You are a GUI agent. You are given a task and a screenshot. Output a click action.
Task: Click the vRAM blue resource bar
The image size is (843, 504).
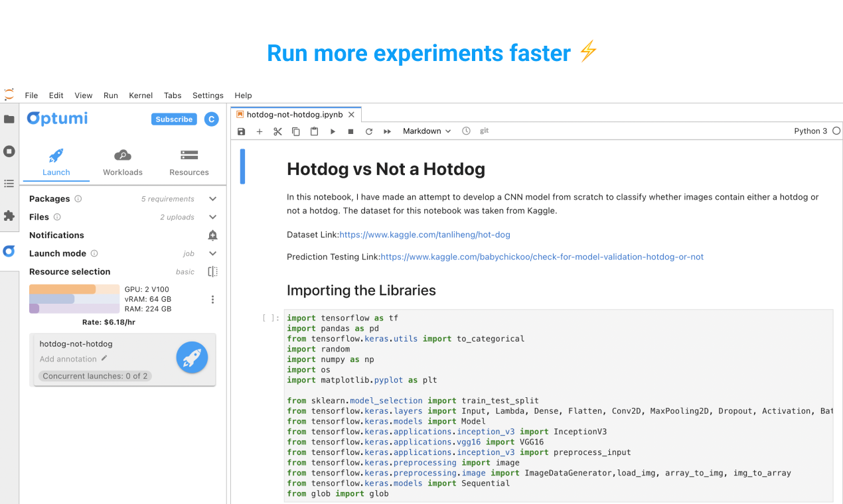tap(74, 299)
